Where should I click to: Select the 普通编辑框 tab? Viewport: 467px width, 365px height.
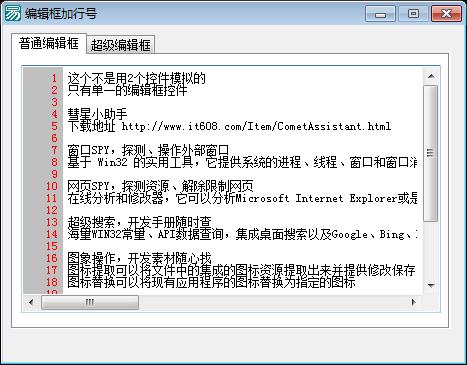tap(49, 43)
